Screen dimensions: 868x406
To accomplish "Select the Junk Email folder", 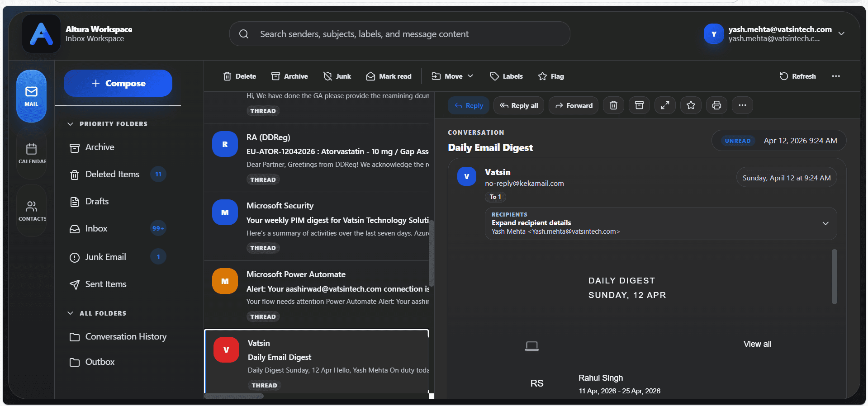I will point(105,257).
